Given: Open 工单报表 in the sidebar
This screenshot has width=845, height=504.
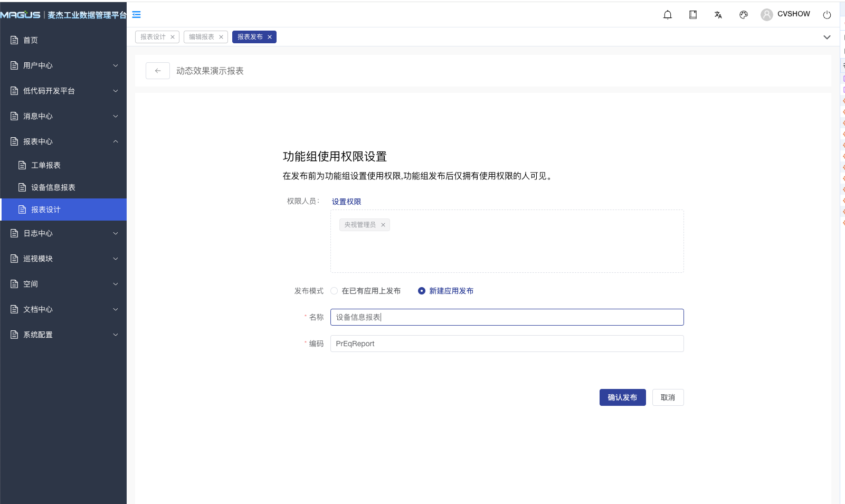Looking at the screenshot, I should pos(63,165).
